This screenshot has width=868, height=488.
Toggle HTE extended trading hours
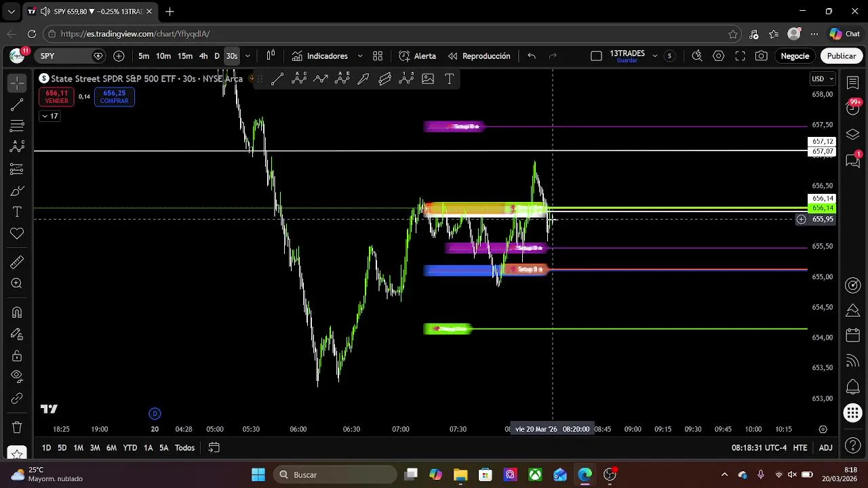800,448
